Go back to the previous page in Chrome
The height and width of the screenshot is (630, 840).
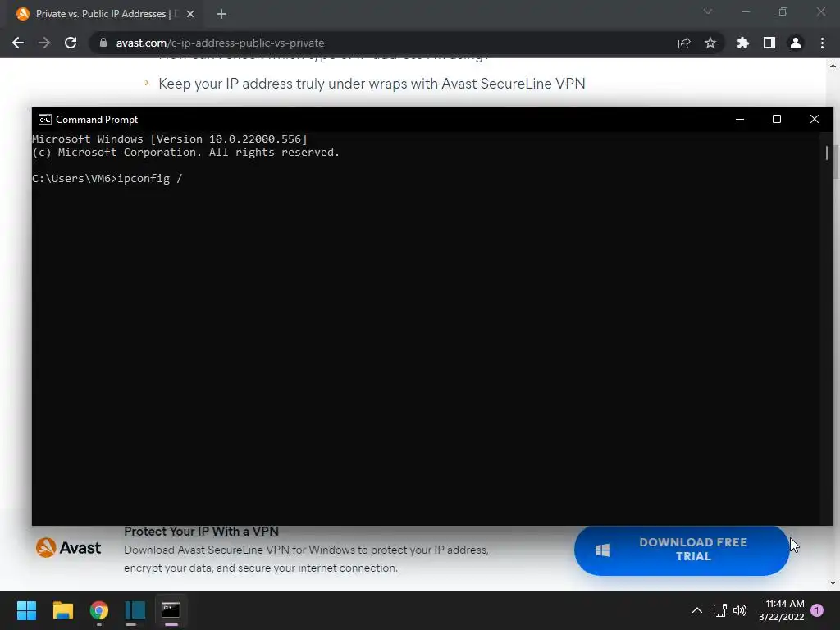tap(18, 43)
